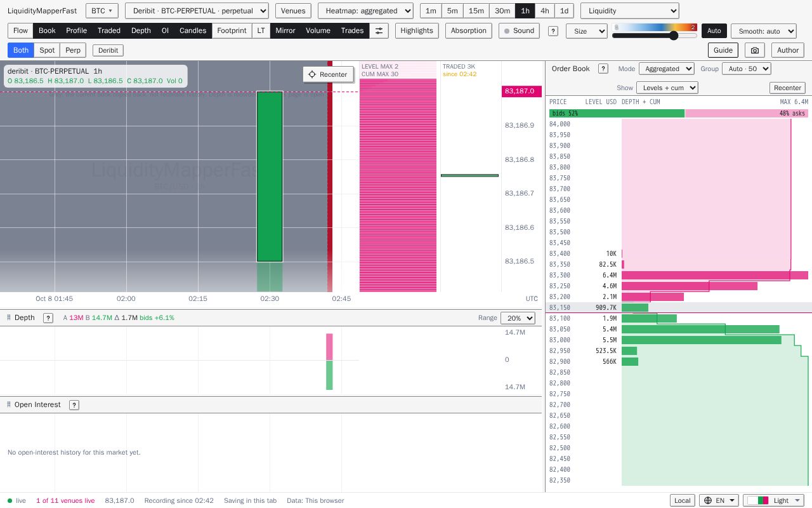Viewport: 812px width, 508px height.
Task: Open the EN language selector
Action: tap(719, 500)
